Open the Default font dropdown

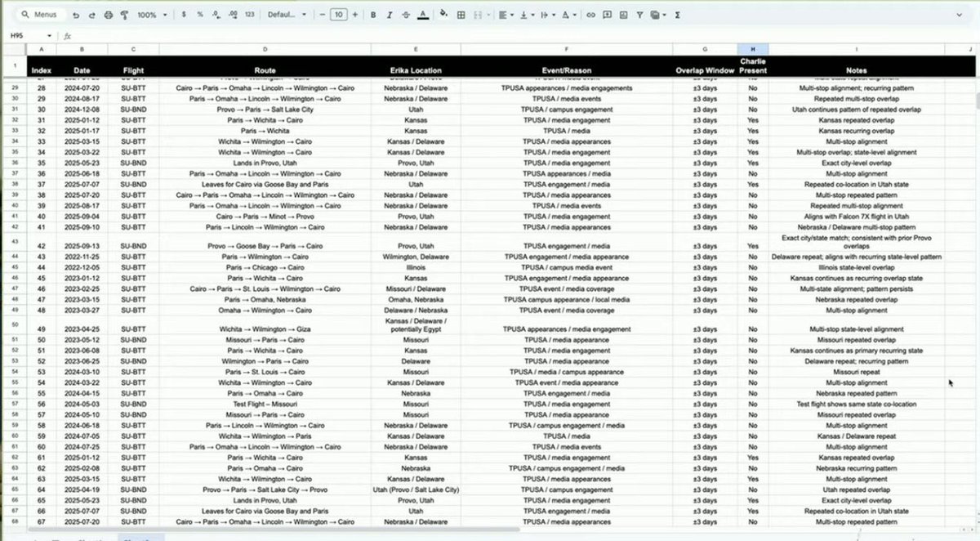tap(286, 15)
